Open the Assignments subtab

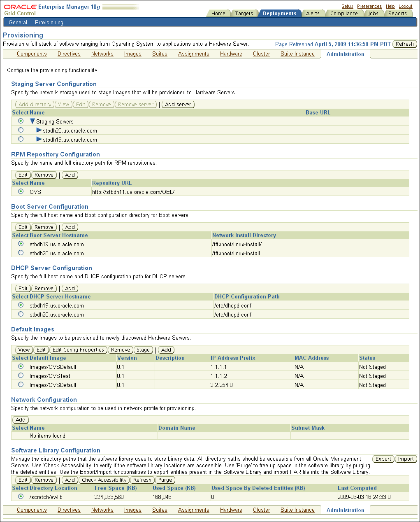(193, 54)
